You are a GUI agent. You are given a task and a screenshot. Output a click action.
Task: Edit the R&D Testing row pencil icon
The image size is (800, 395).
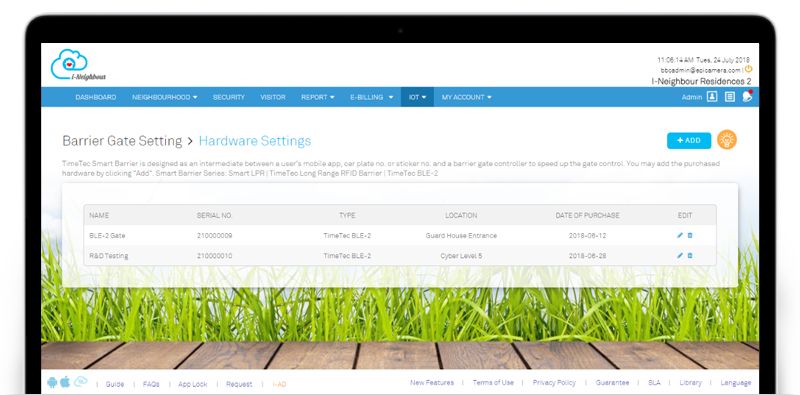click(680, 255)
